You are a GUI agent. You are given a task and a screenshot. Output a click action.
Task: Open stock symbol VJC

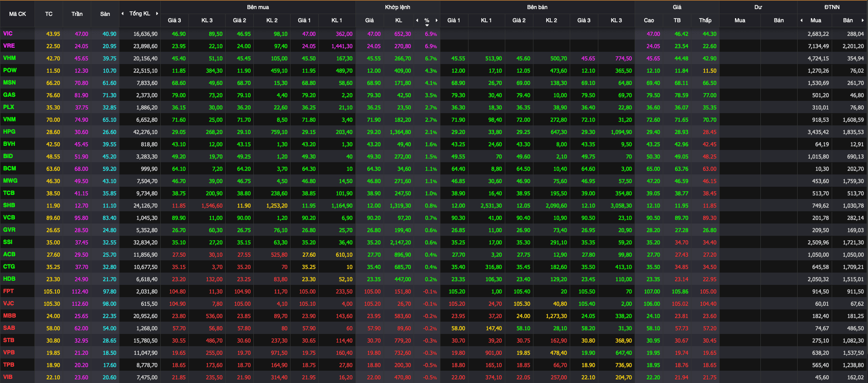[x=8, y=303]
